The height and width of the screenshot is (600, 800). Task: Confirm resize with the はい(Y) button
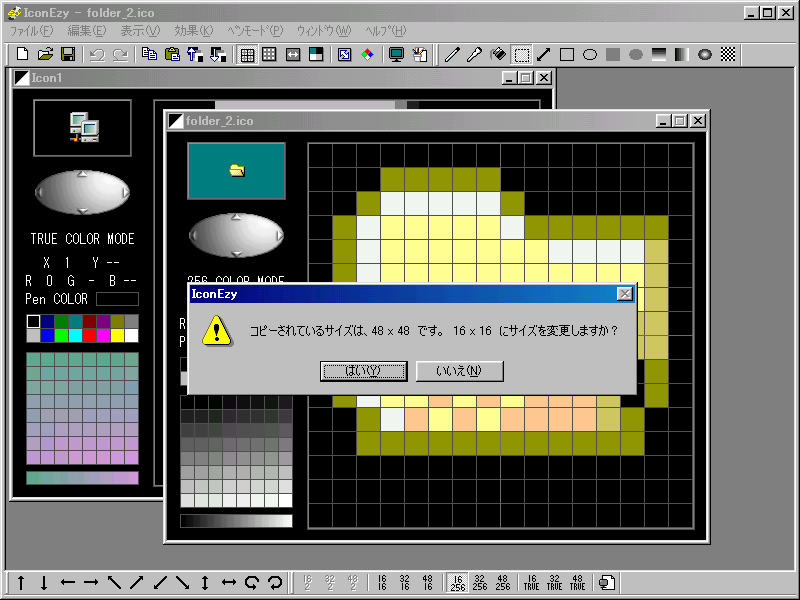coord(363,371)
